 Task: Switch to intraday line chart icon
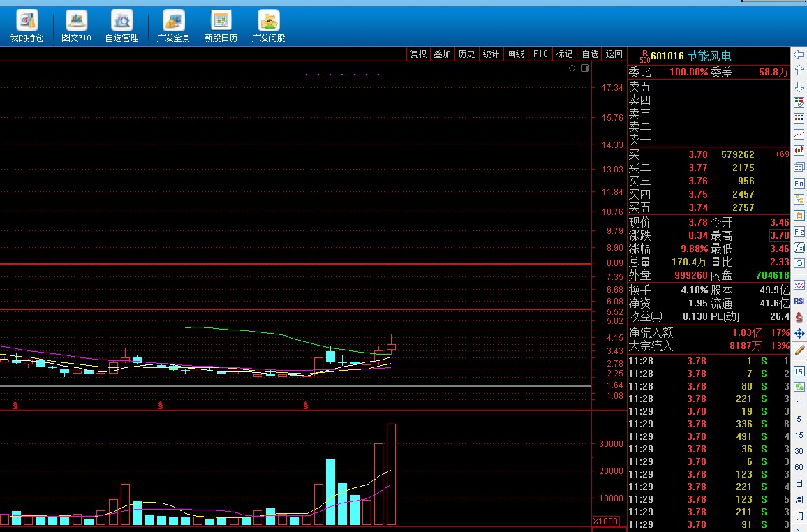[799, 135]
